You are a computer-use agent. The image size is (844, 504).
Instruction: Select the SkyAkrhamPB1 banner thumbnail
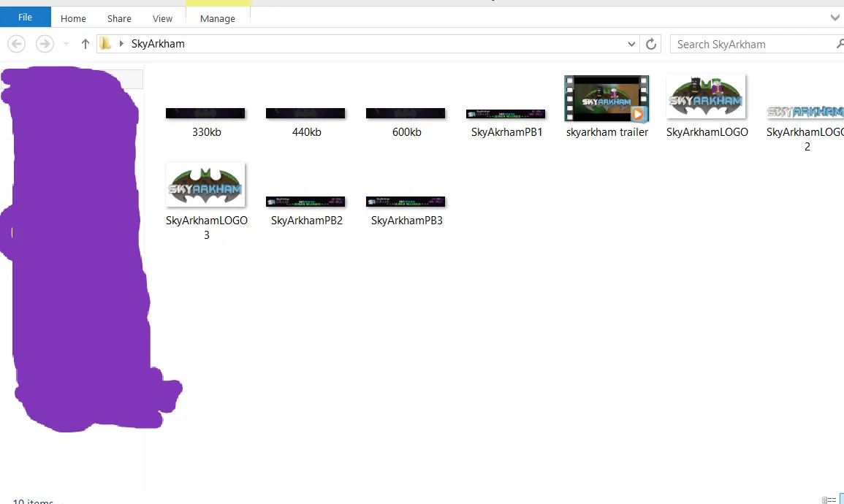click(506, 113)
